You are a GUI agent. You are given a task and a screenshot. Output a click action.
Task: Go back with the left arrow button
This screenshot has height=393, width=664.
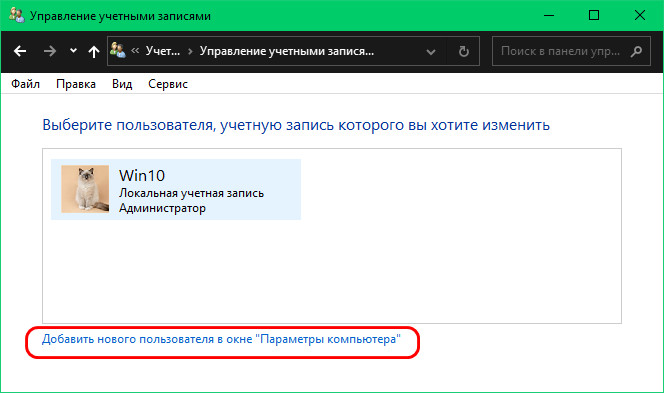point(20,51)
